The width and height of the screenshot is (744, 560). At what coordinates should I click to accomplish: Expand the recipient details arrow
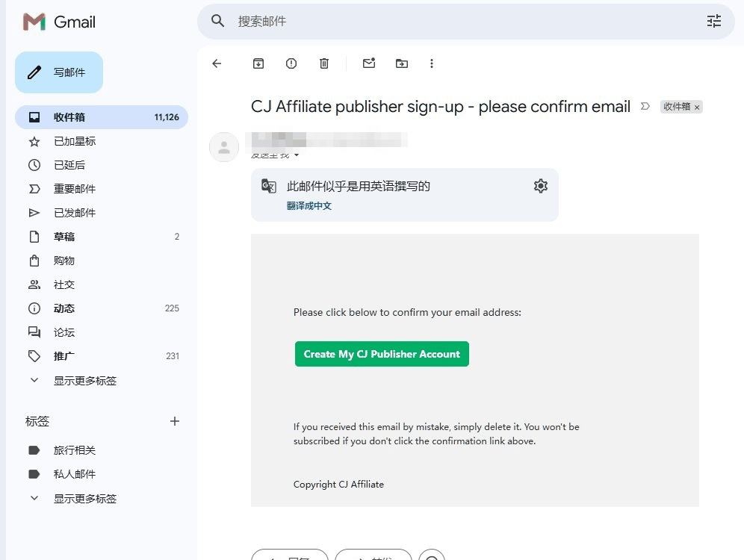coord(297,155)
